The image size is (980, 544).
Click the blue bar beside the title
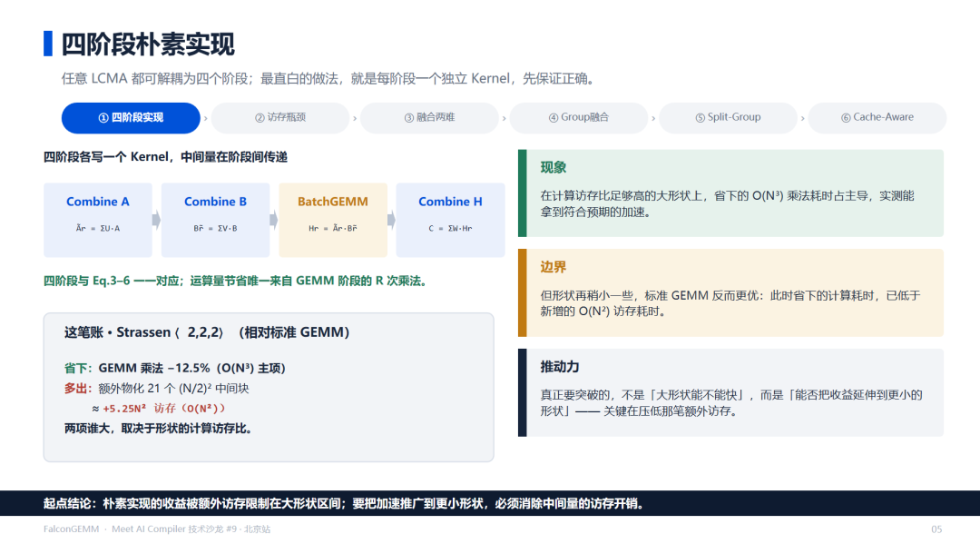tap(48, 44)
